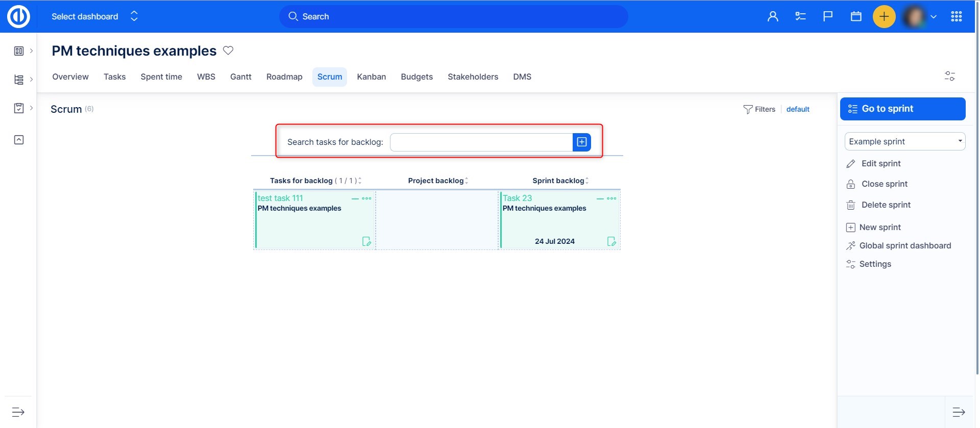Image resolution: width=980 pixels, height=428 pixels.
Task: Switch to the Kanban tab
Action: (371, 77)
